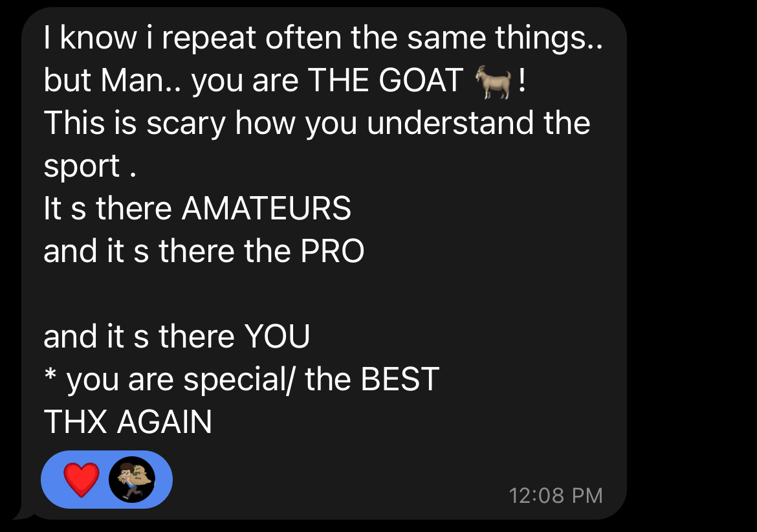Click the word 'repeat' in first line
The height and width of the screenshot is (532, 757).
coord(208,39)
